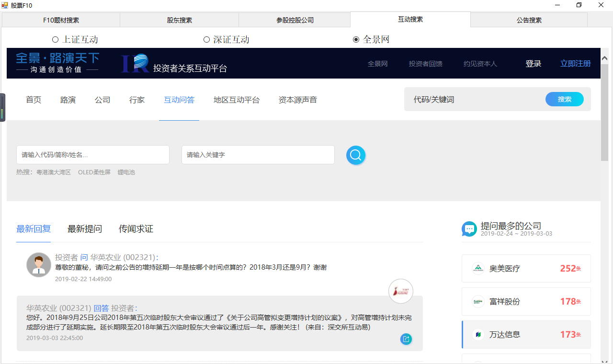Click the dark side widget on left edge
The image size is (613, 364).
tap(2, 107)
